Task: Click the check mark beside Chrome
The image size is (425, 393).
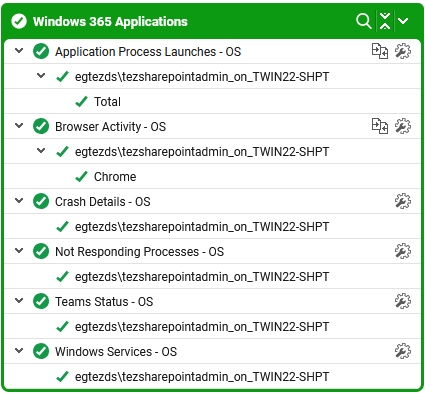Action: point(81,176)
